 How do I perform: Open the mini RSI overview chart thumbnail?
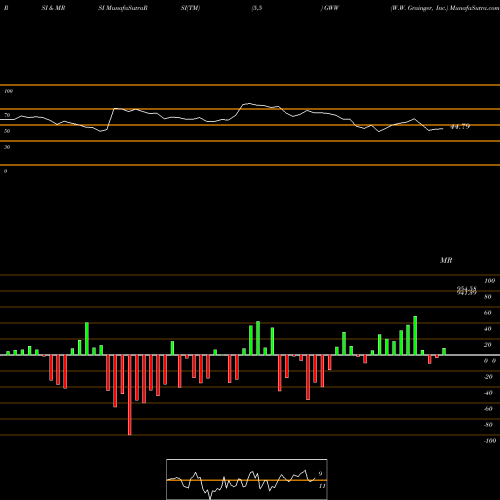point(247,479)
